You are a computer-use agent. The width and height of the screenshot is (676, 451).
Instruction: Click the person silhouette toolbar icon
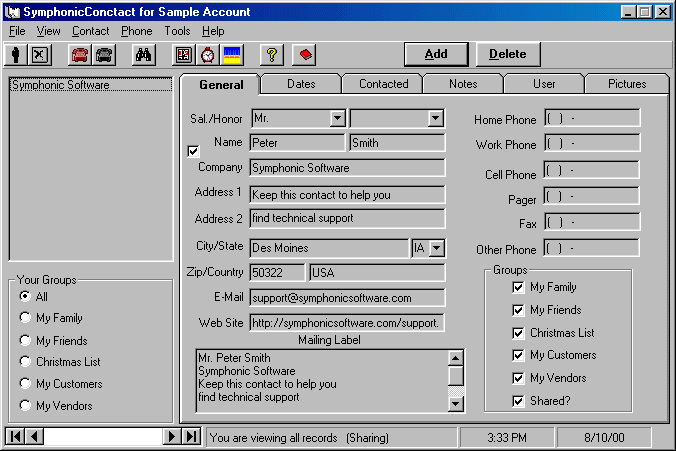point(16,55)
